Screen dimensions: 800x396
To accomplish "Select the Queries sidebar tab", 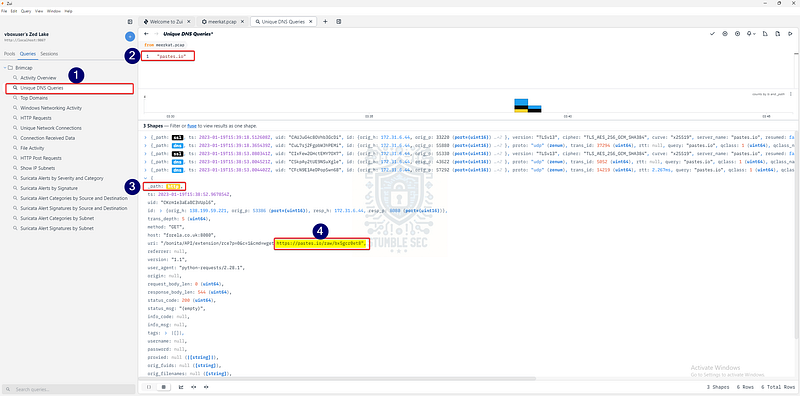I will [x=28, y=54].
